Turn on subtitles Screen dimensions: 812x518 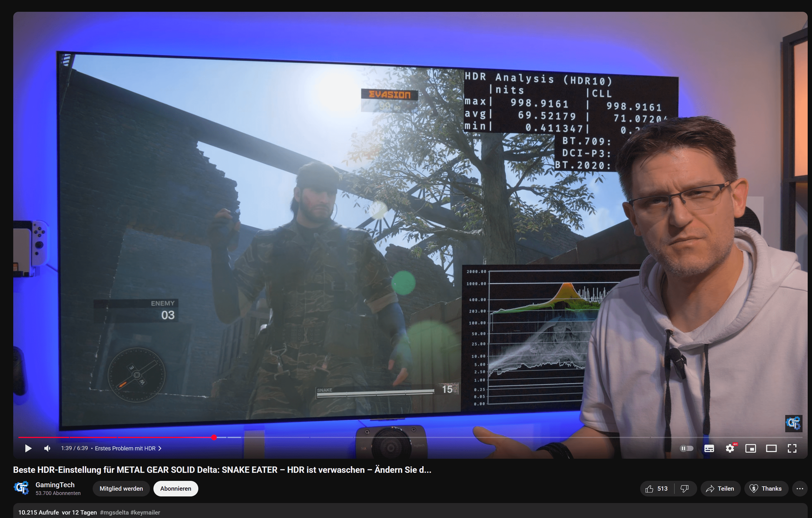point(709,448)
